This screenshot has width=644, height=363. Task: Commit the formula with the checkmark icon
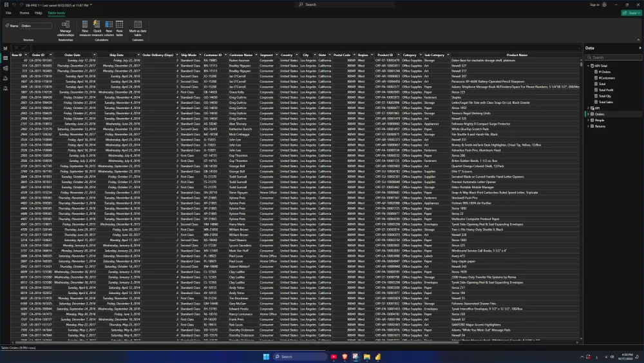[24, 48]
